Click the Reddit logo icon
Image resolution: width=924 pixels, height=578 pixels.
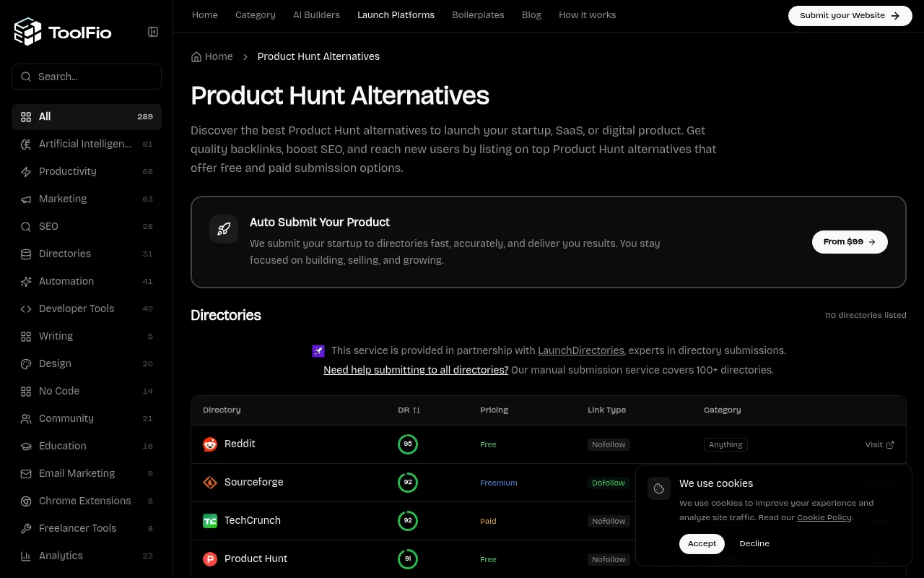[210, 444]
